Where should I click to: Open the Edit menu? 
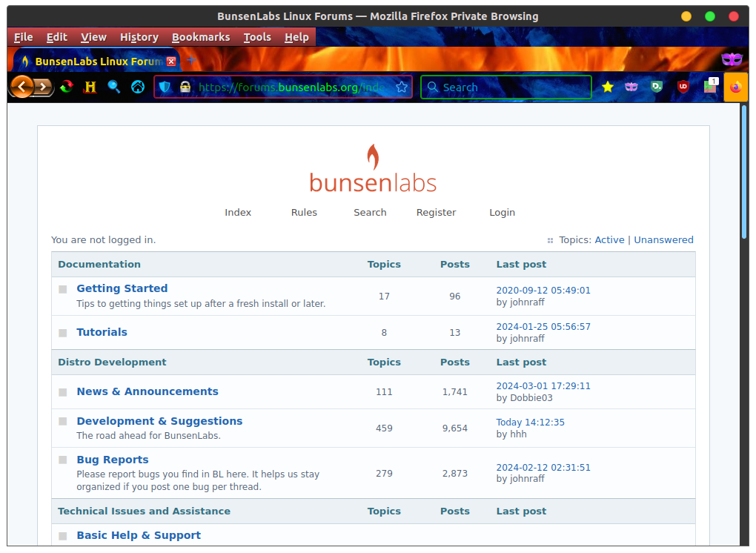click(57, 37)
